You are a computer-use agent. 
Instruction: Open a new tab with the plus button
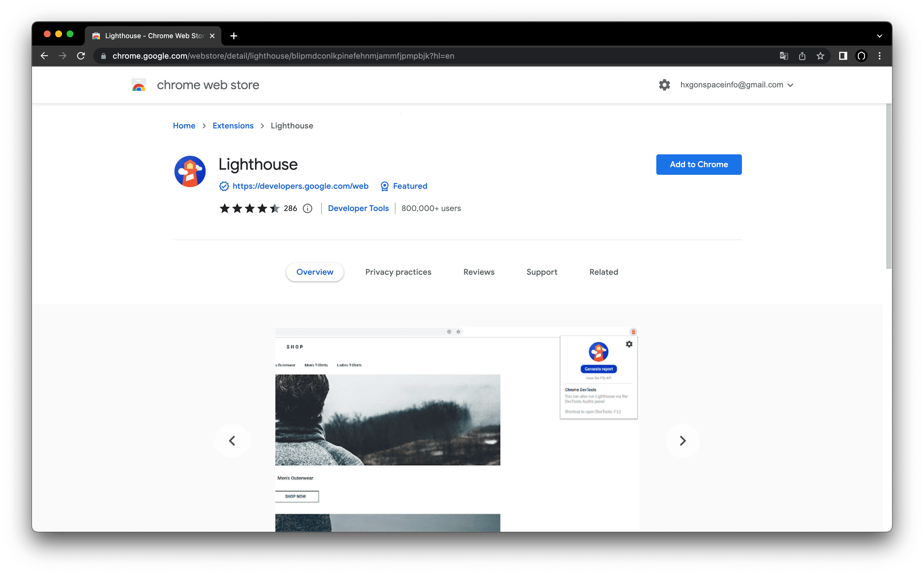pyautogui.click(x=234, y=36)
